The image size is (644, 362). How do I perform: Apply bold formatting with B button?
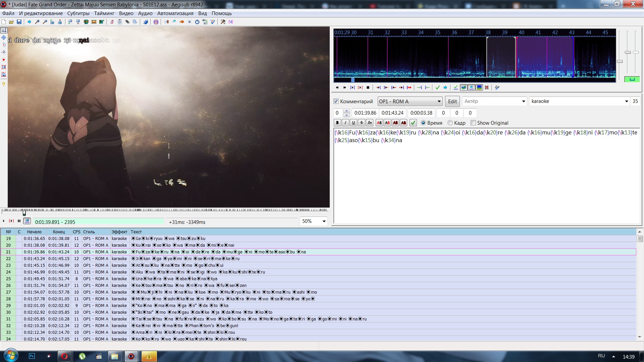point(337,123)
